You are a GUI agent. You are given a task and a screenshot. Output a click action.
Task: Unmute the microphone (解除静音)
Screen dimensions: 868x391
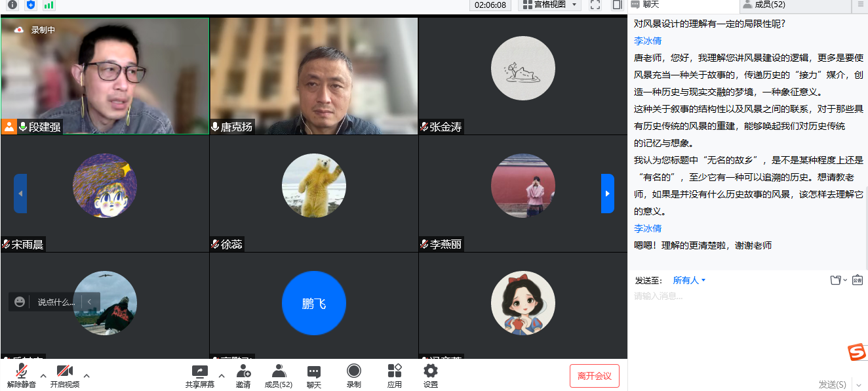point(22,375)
